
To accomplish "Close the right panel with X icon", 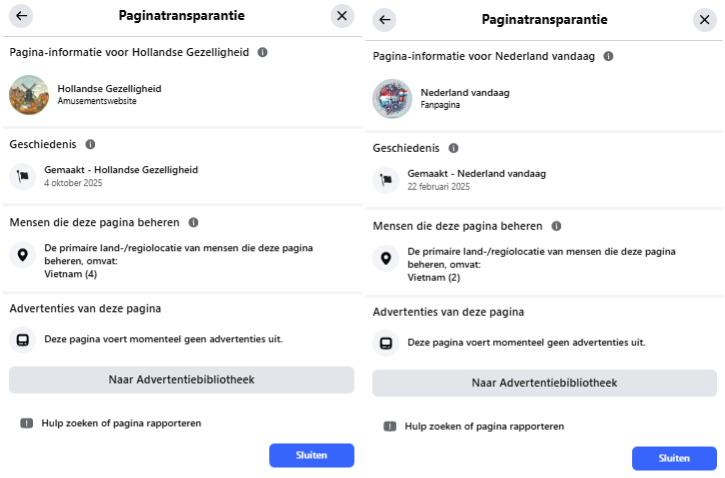I will pos(705,20).
